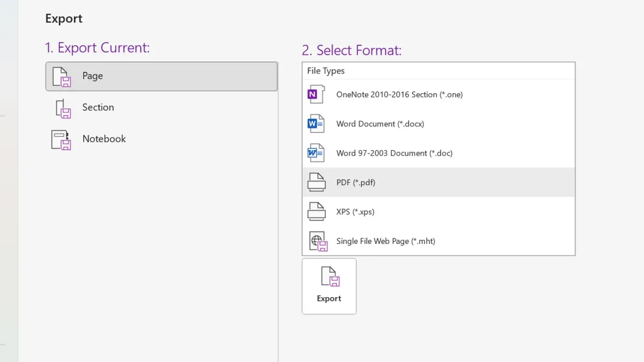Choose Word 97-2003 Document (*.doc) format
This screenshot has width=644, height=362.
pyautogui.click(x=438, y=153)
